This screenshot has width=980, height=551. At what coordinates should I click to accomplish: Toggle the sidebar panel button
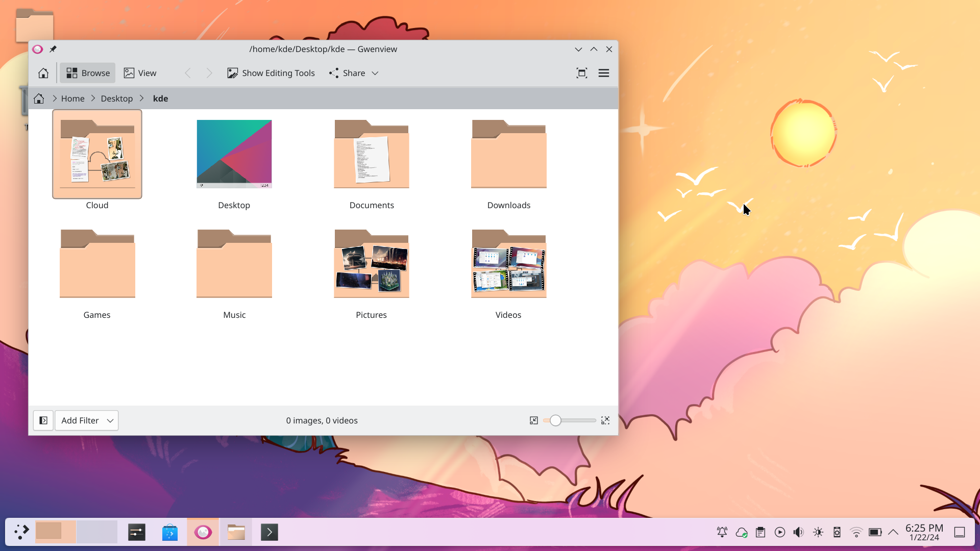(43, 420)
